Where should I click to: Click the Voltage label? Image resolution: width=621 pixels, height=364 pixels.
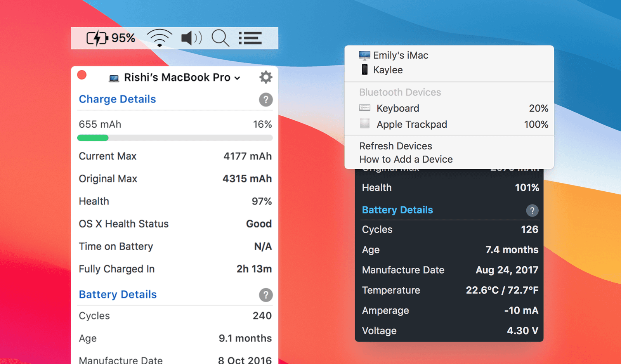click(379, 331)
